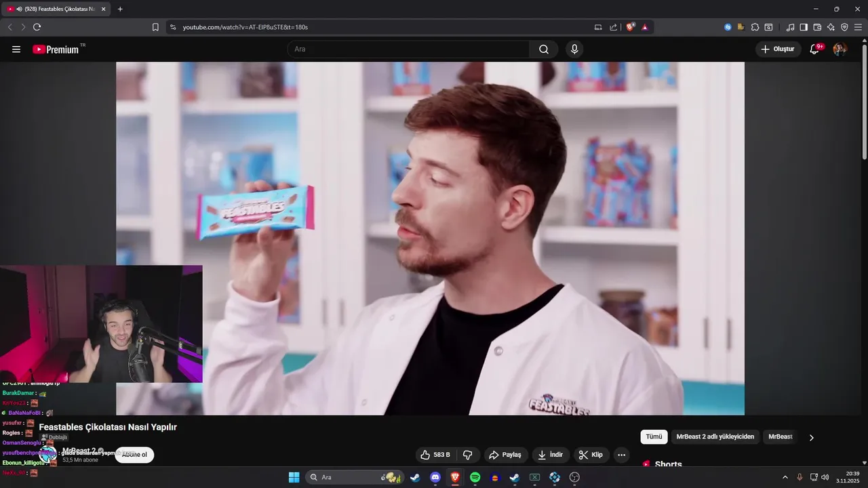Click the Shazam extension icon
This screenshot has width=868, height=488.
click(728, 27)
